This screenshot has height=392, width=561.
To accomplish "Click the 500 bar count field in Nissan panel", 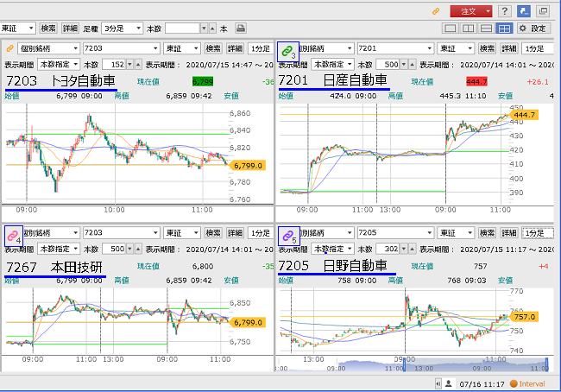I will pos(388,65).
